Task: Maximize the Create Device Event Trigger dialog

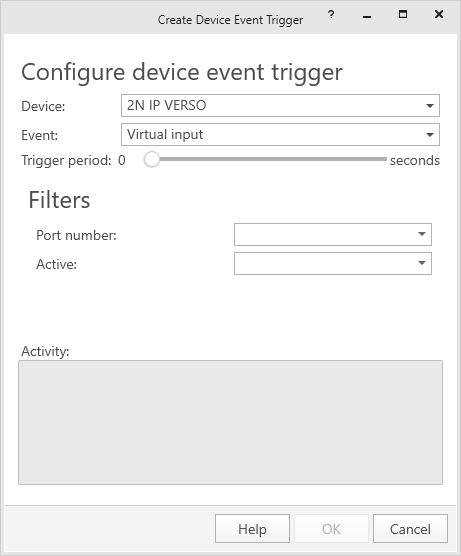Action: pyautogui.click(x=403, y=14)
